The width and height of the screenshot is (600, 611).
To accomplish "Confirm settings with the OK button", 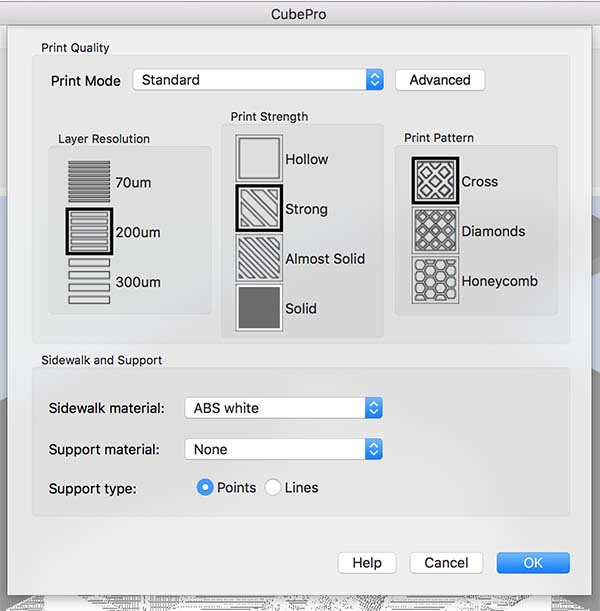I will [533, 563].
